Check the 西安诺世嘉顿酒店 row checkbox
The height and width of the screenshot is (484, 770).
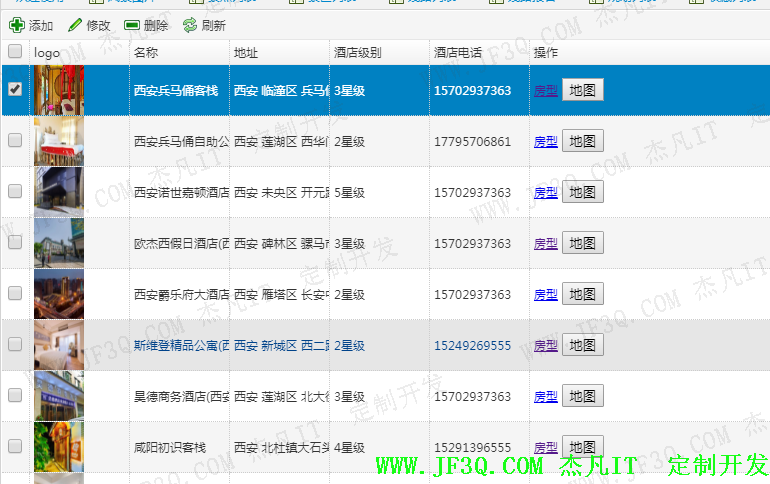click(15, 191)
